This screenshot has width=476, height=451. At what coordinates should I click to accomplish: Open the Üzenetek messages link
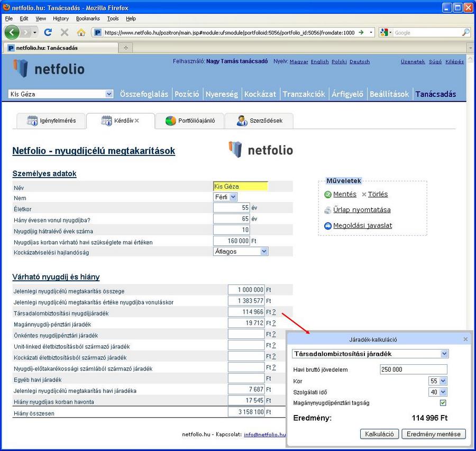(x=413, y=62)
